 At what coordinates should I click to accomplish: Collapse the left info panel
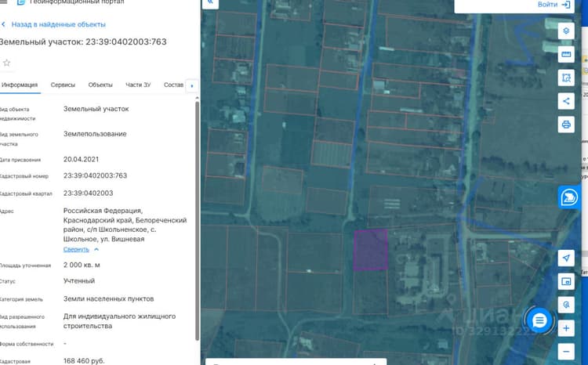tap(210, 3)
